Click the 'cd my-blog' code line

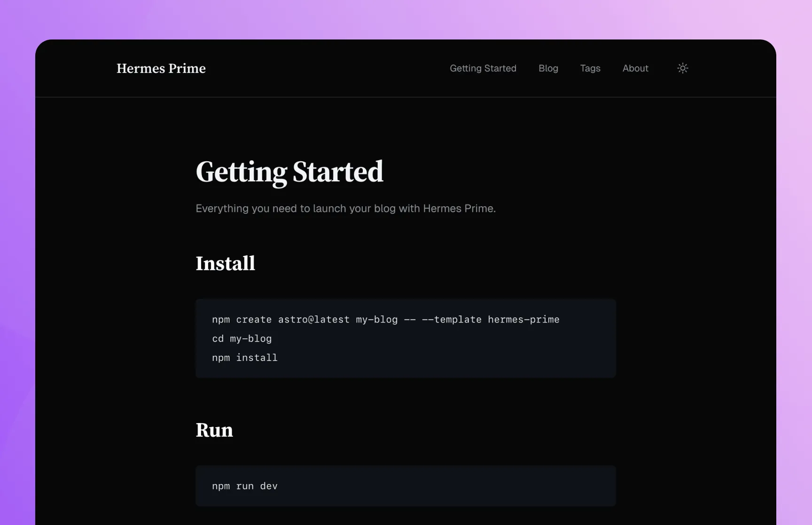click(242, 339)
